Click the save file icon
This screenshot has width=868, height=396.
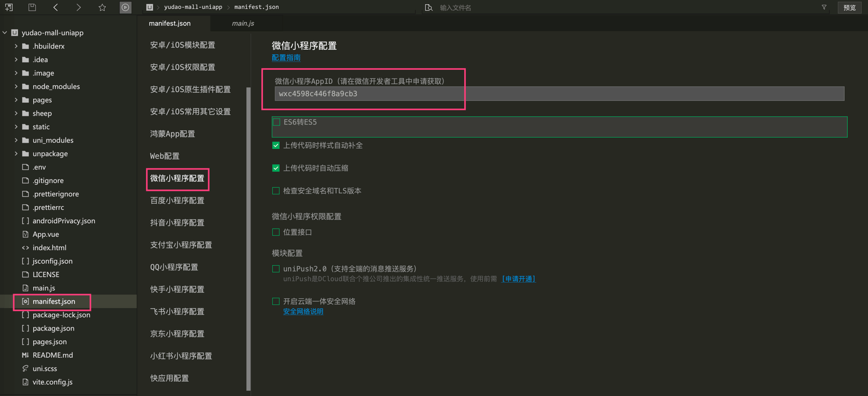(x=32, y=7)
